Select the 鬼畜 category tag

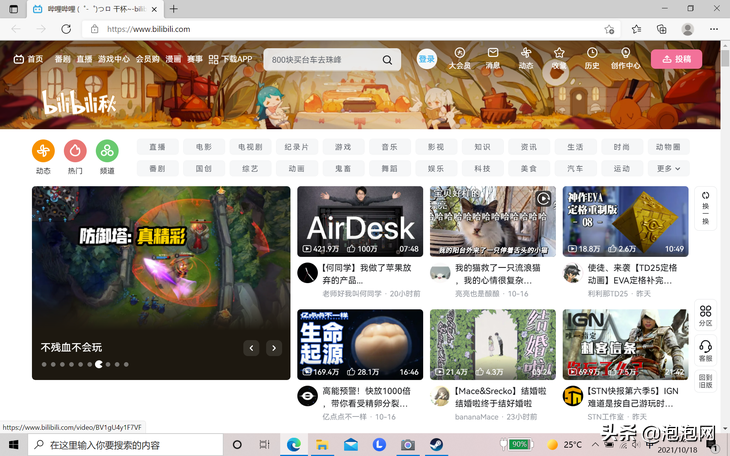coord(343,169)
